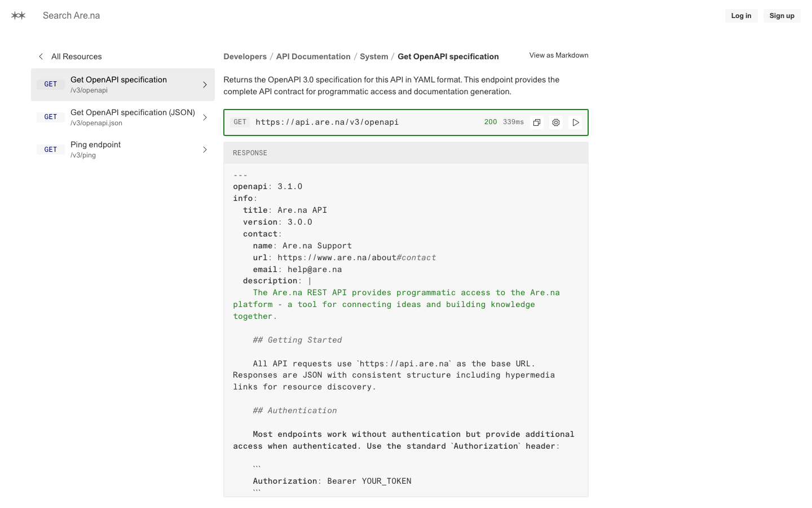Select Get OpenAPI specification /v3/openapi item
Screen dimensions: 812x508
pyautogui.click(x=123, y=85)
